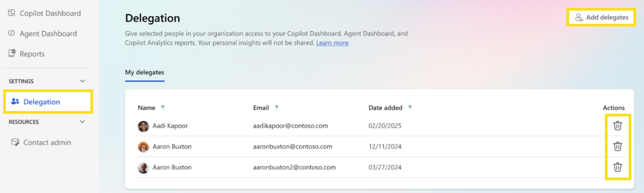Collapse the RESOURCES section chevron
Image resolution: width=644 pixels, height=193 pixels.
click(x=82, y=122)
